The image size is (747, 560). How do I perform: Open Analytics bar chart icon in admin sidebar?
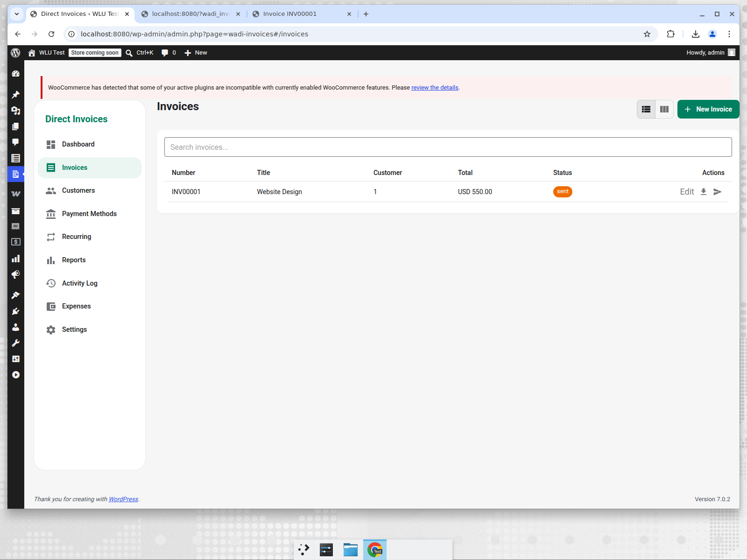pos(15,259)
